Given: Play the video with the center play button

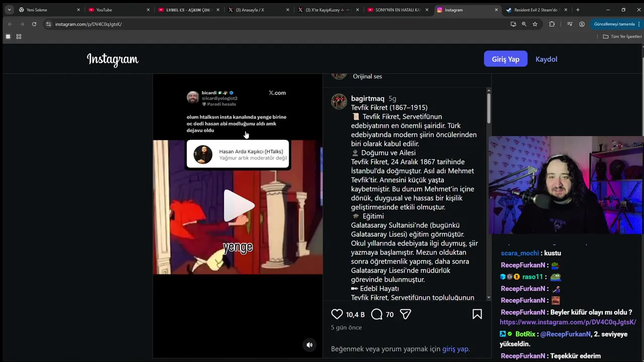Looking at the screenshot, I should pyautogui.click(x=238, y=206).
